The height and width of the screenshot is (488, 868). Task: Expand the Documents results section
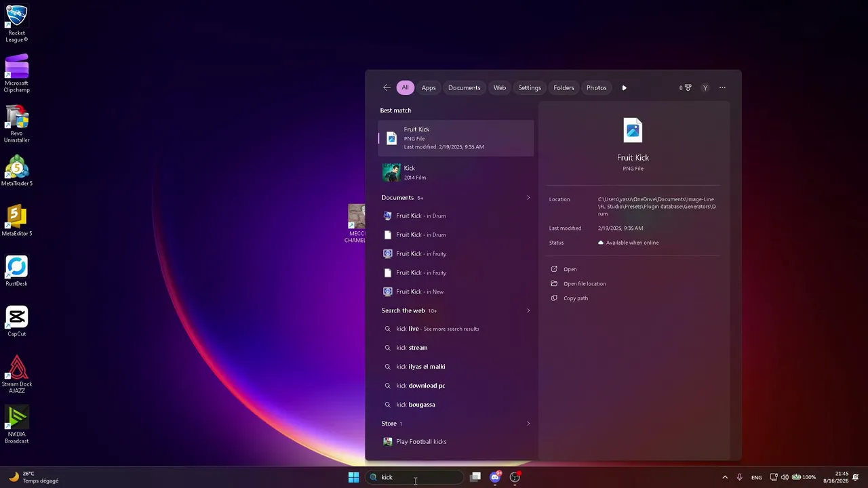(x=528, y=198)
